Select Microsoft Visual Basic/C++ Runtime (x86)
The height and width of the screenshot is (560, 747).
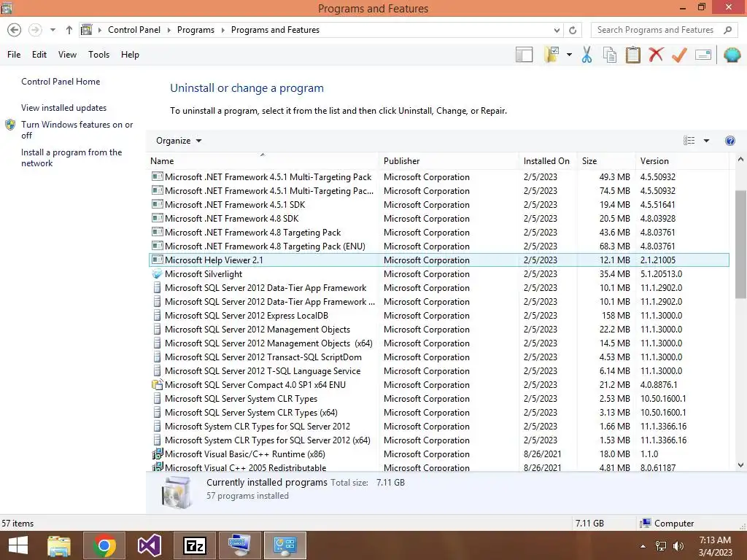[x=438, y=454]
